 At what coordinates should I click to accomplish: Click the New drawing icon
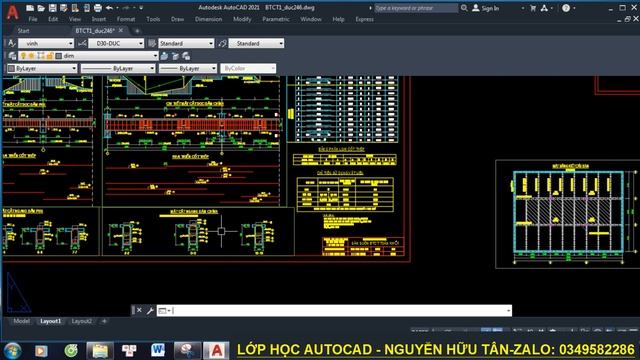pos(30,8)
